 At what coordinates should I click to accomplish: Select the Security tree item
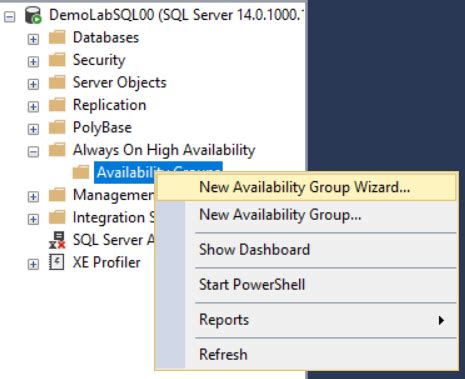click(99, 60)
